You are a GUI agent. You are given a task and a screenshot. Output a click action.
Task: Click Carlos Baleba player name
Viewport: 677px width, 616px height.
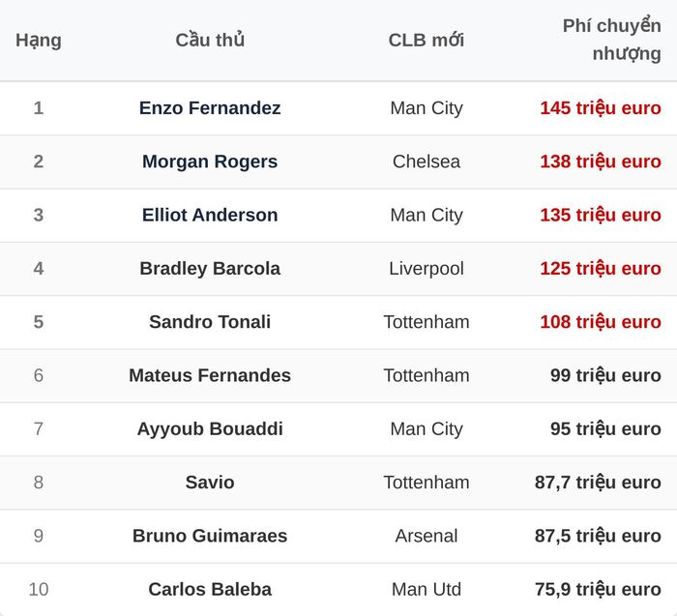pos(210,590)
